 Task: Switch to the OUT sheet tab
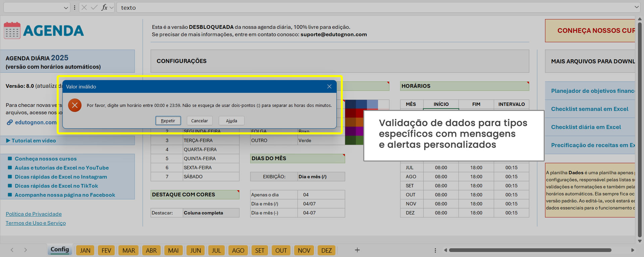pos(281,250)
